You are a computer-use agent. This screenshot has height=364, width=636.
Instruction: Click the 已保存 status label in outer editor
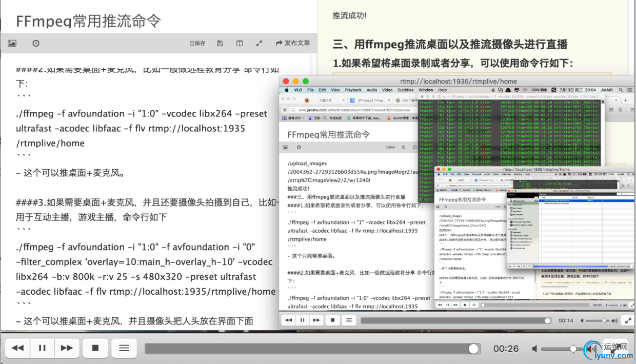(197, 44)
